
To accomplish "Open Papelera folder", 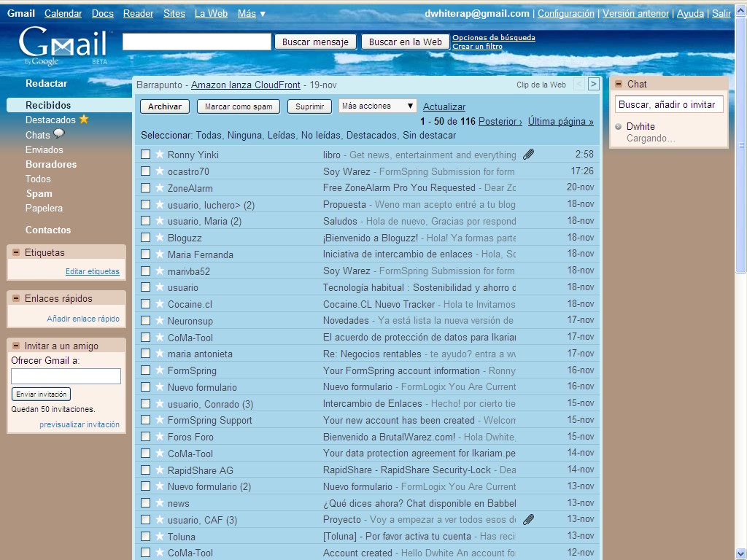I will point(44,208).
